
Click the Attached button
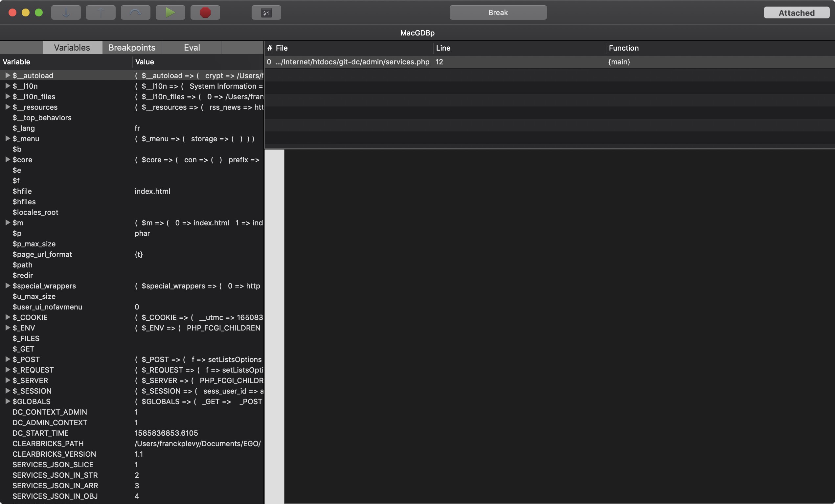tap(796, 12)
